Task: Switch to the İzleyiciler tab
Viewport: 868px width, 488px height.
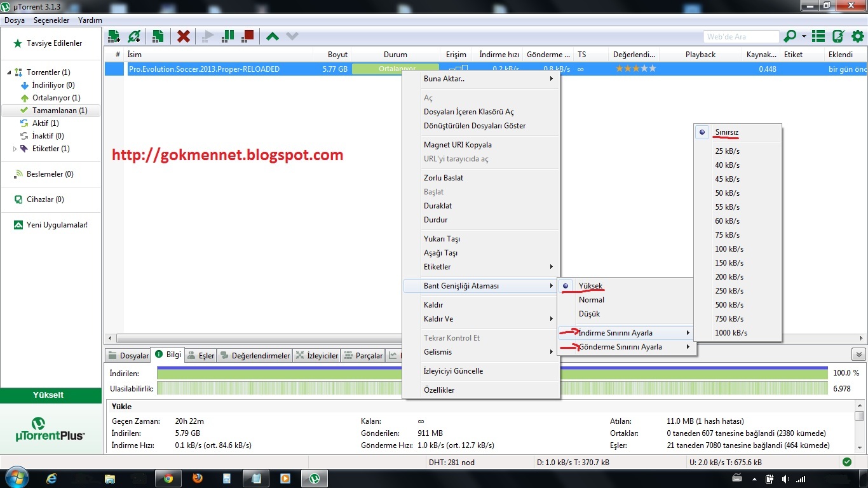Action: (x=317, y=356)
